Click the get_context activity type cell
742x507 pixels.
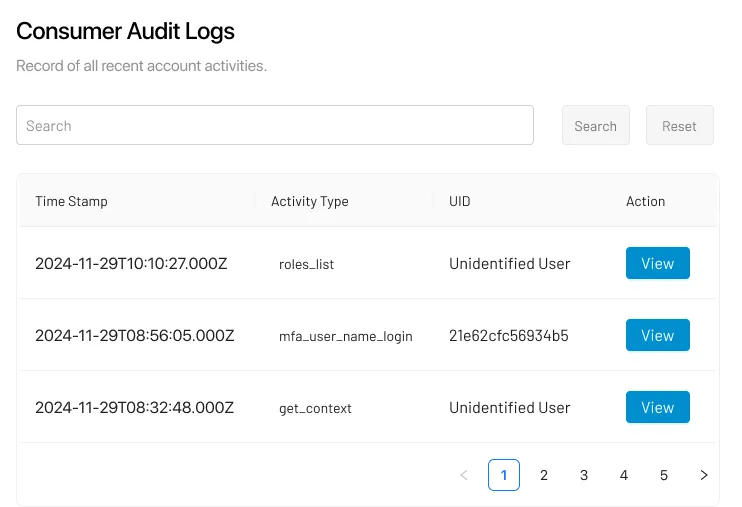pyautogui.click(x=315, y=408)
